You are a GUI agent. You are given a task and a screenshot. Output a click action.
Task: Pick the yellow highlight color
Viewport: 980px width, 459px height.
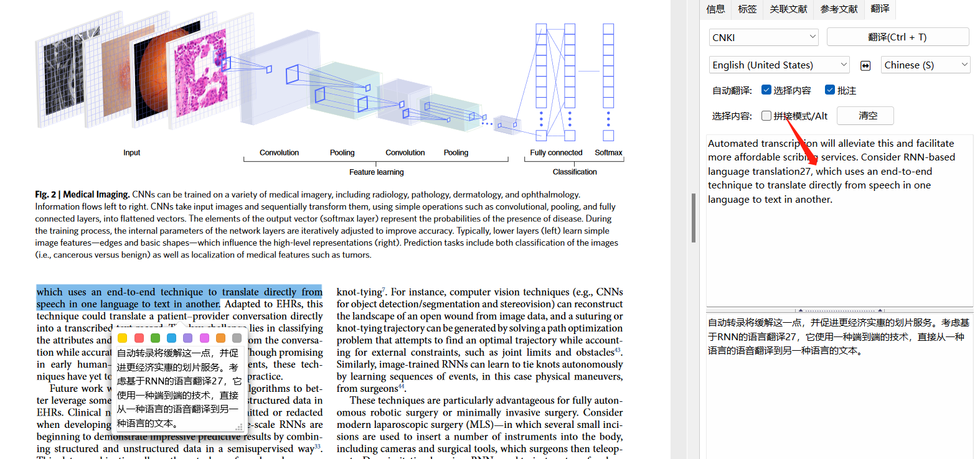click(123, 338)
